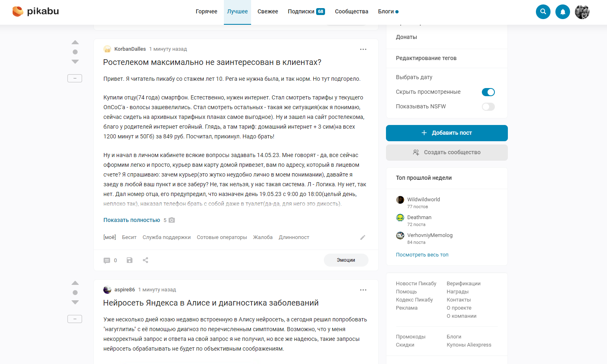The width and height of the screenshot is (607, 364).
Task: Downvote the Ростелеком post
Action: click(x=75, y=62)
